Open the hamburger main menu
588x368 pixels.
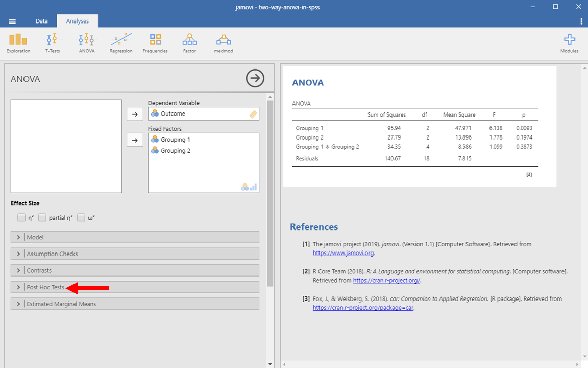[x=12, y=21]
